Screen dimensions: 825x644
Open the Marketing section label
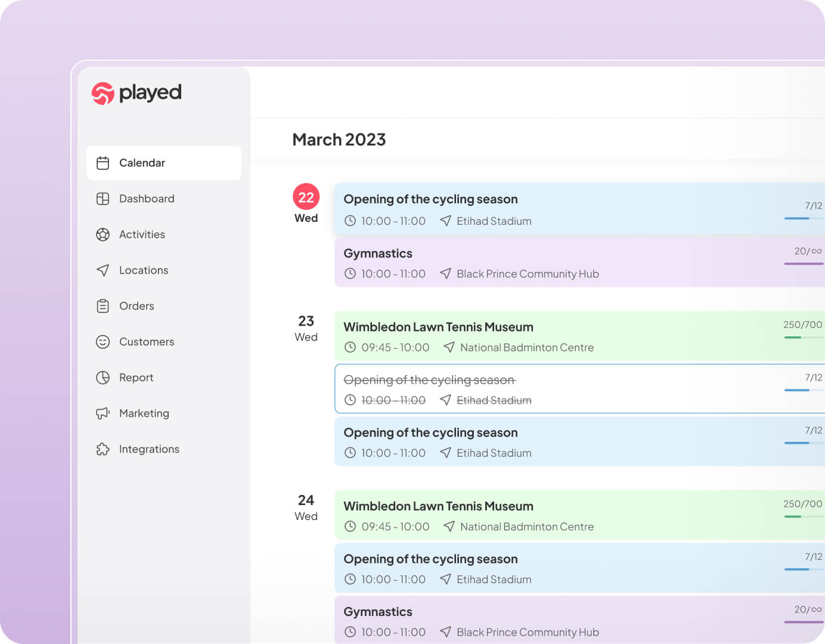[144, 413]
